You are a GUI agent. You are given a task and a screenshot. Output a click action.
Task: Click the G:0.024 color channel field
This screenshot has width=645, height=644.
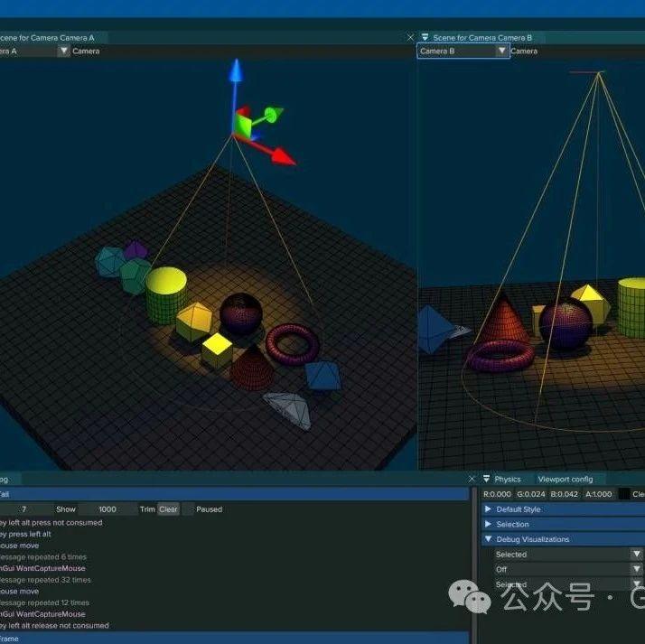tap(531, 494)
